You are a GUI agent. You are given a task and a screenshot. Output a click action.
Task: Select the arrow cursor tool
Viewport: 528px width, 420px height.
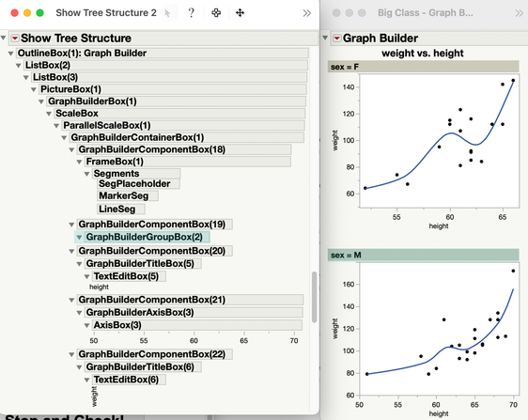[x=167, y=13]
